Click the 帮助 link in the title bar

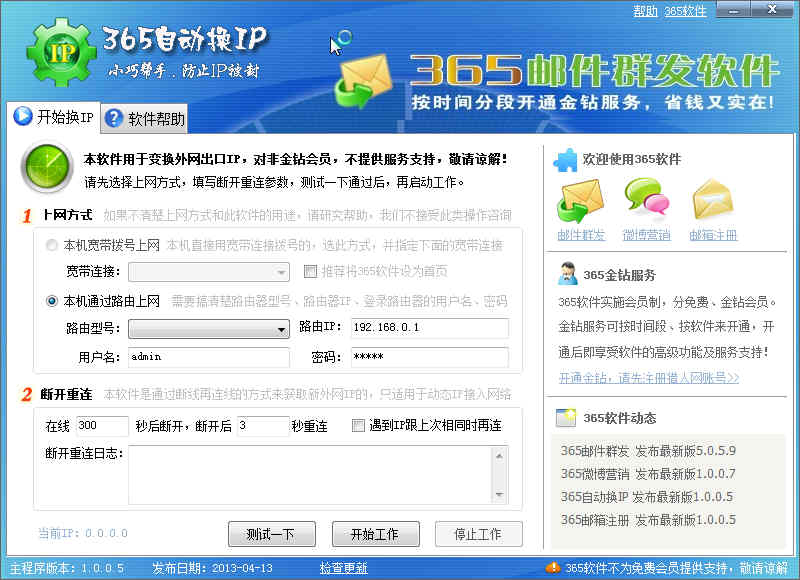645,11
